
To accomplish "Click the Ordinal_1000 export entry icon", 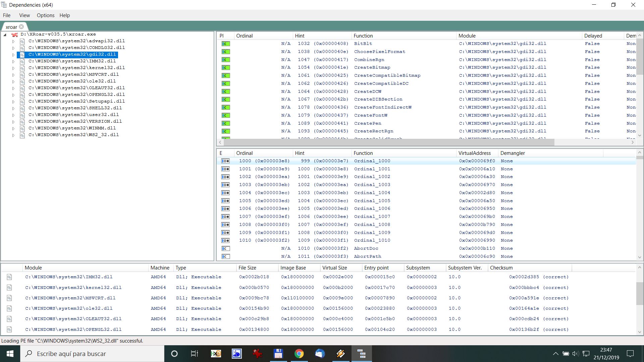I will click(x=225, y=160).
